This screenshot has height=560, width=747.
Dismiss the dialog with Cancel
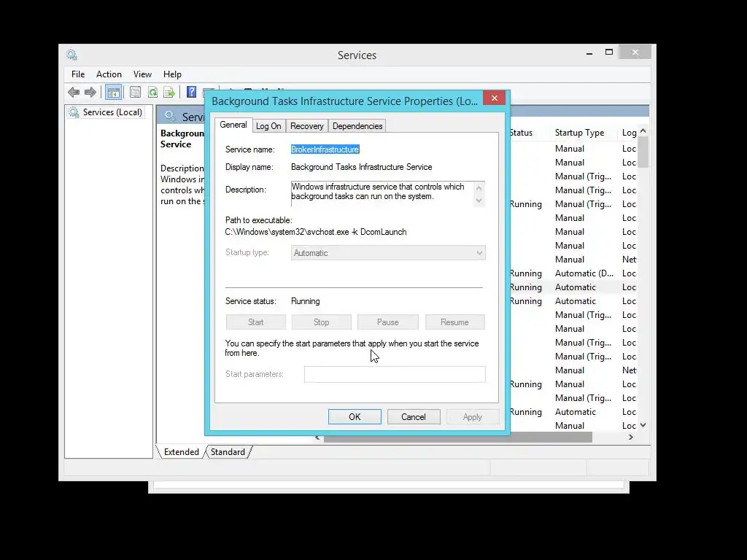click(x=414, y=416)
